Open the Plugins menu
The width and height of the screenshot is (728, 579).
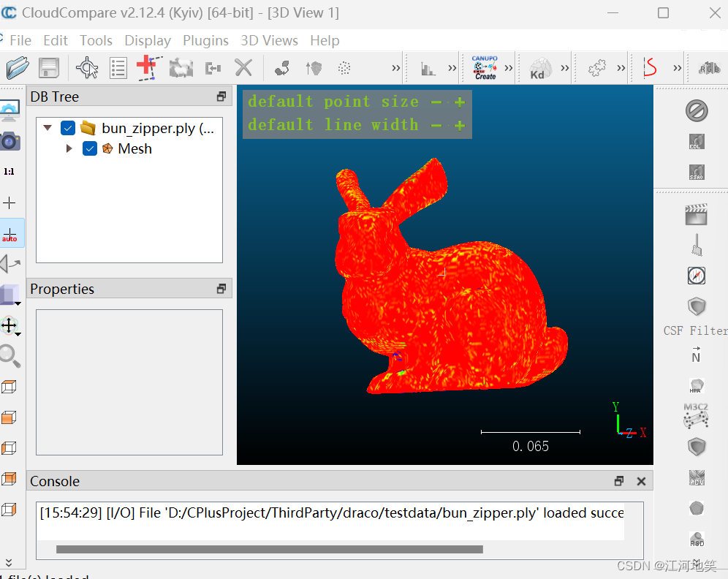coord(205,40)
